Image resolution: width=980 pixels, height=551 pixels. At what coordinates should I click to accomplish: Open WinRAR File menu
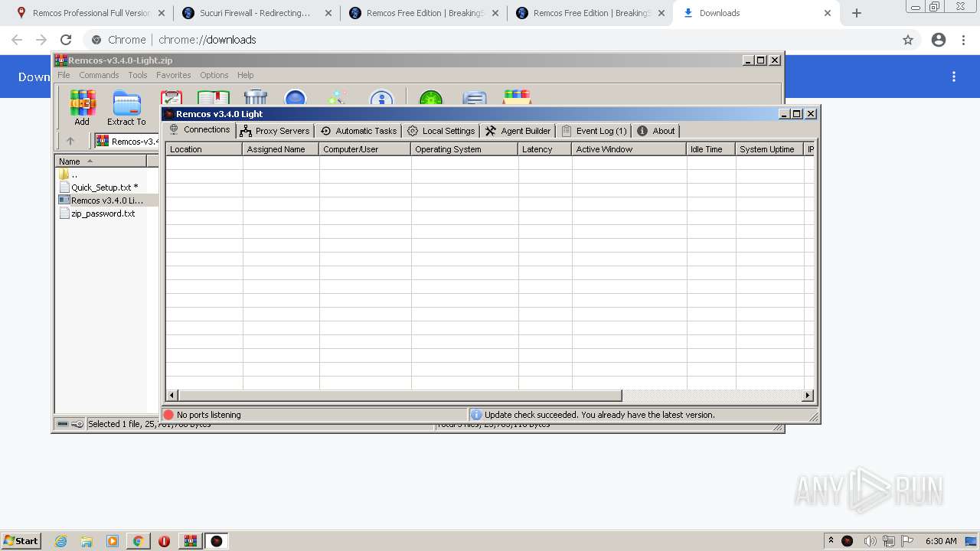[x=64, y=75]
